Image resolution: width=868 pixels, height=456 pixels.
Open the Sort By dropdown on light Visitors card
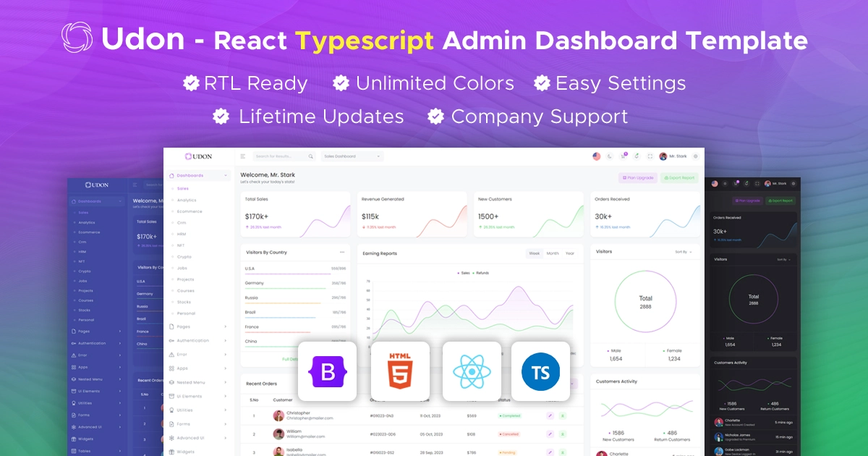coord(684,252)
